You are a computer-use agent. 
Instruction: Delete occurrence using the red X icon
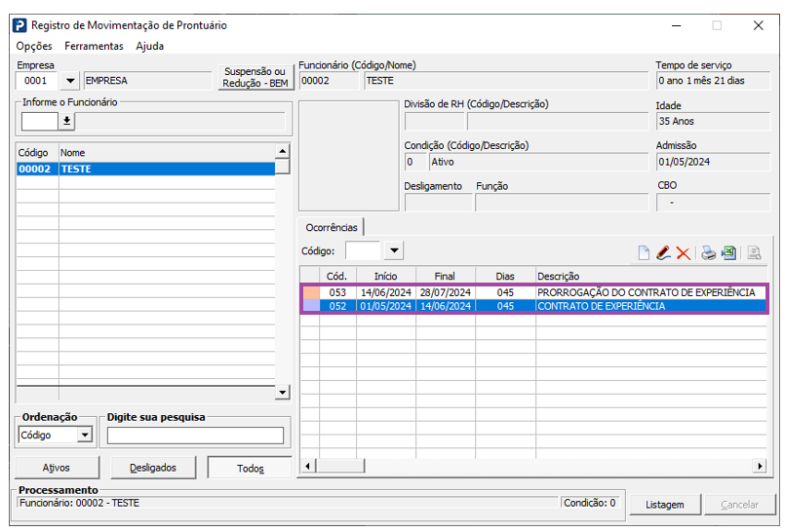[x=683, y=253]
